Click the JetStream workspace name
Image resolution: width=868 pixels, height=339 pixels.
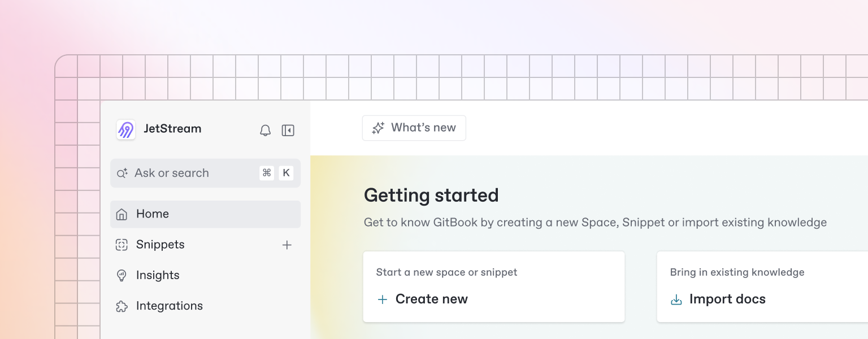click(172, 129)
